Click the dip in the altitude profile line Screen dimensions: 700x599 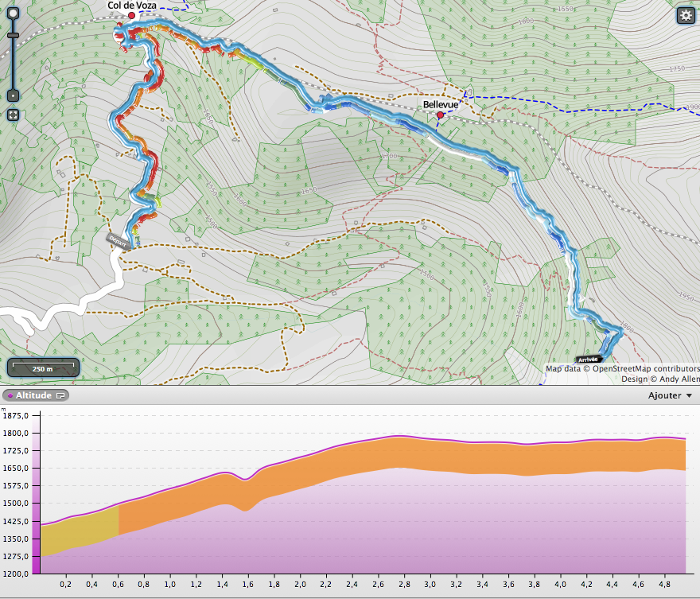click(x=246, y=479)
